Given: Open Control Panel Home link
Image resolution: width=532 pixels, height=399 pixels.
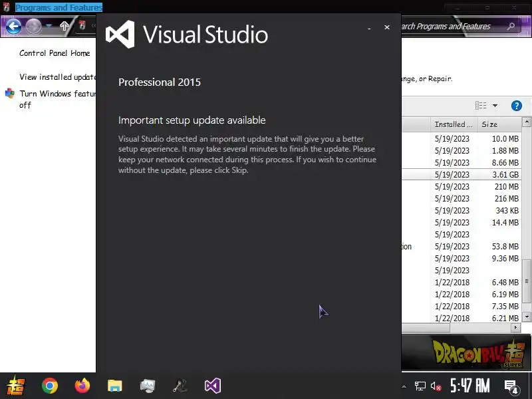Looking at the screenshot, I should tap(55, 53).
